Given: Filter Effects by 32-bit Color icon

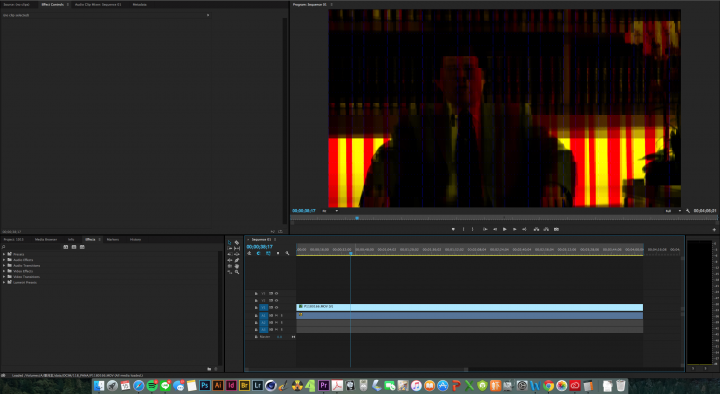Looking at the screenshot, I should [x=74, y=247].
